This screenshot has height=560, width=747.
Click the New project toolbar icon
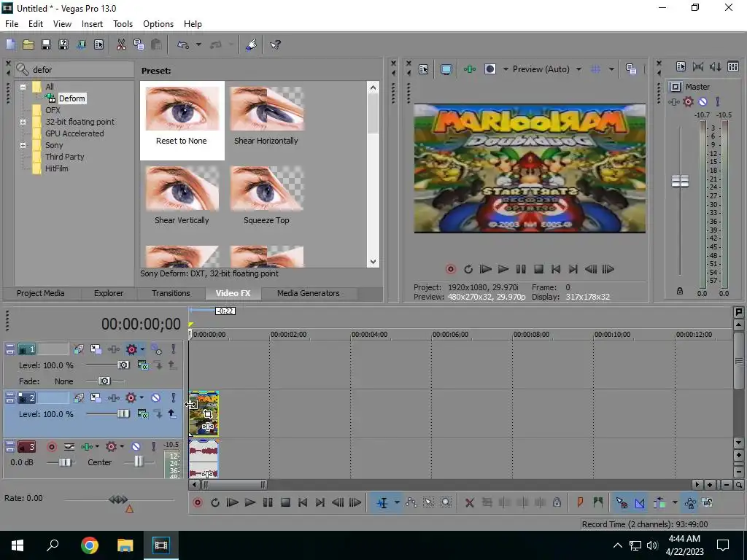point(10,44)
